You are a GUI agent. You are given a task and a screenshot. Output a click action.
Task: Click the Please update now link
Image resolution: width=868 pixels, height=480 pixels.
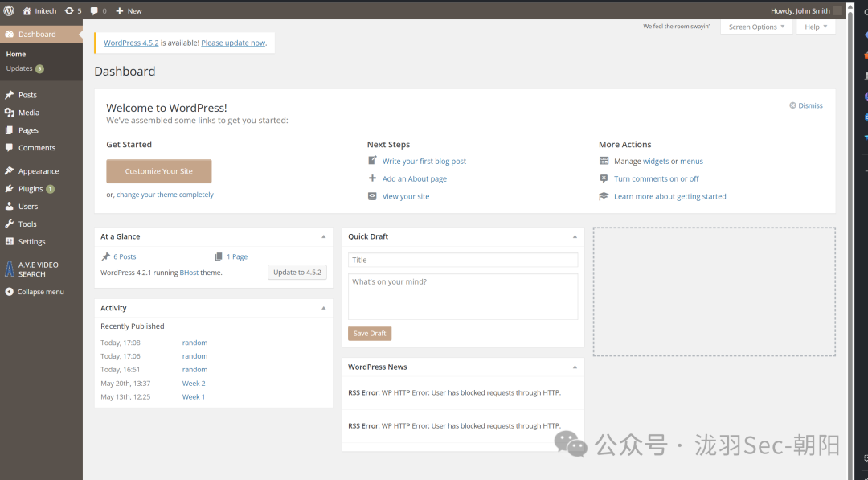tap(233, 43)
